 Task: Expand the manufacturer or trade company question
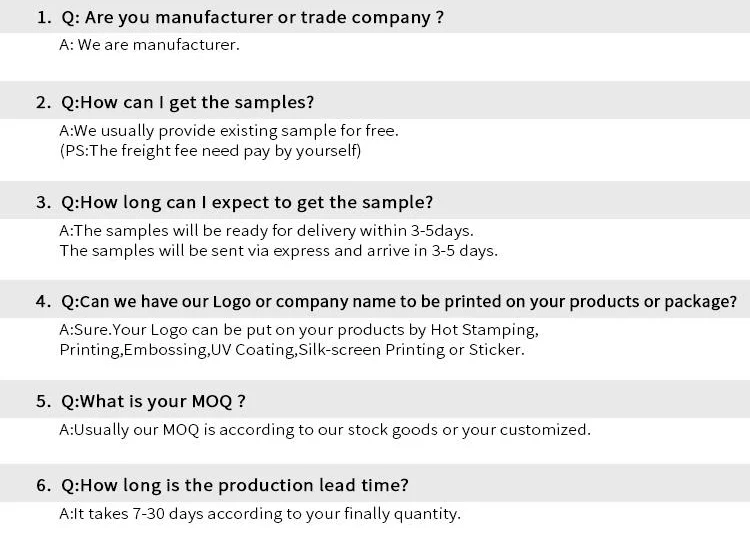pyautogui.click(x=252, y=18)
